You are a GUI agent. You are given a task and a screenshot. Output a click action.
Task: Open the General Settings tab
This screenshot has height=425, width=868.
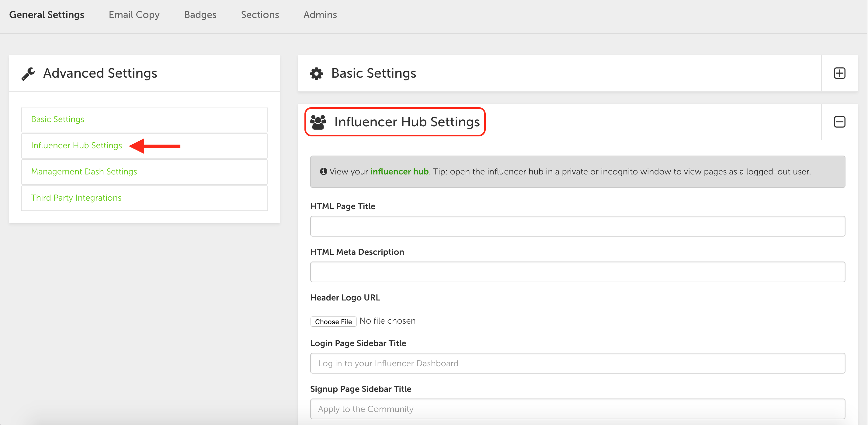tap(47, 15)
